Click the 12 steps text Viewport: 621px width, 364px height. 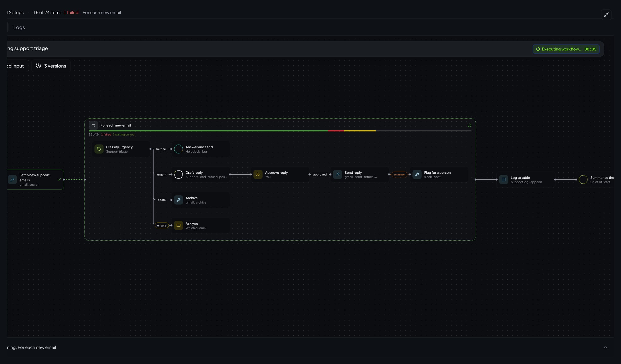15,13
